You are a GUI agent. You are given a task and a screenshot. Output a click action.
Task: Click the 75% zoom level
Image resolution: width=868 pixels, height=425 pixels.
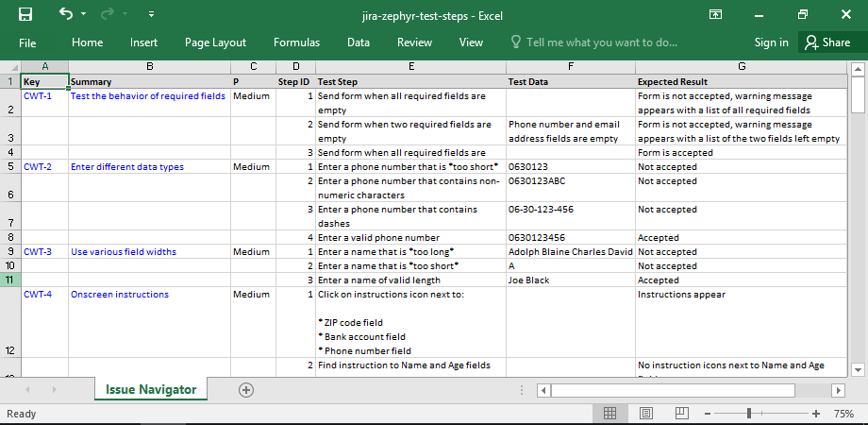coord(843,414)
